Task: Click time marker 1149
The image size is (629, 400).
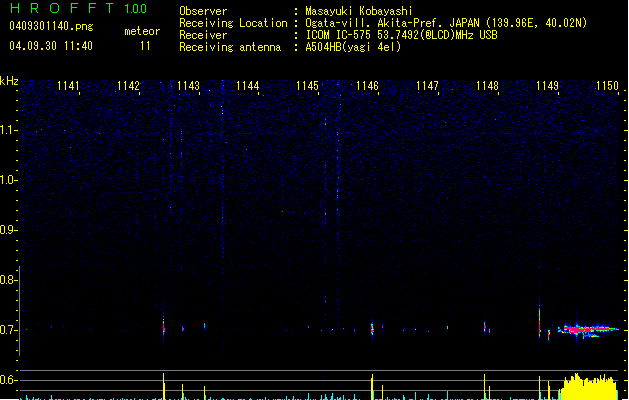Action: click(547, 86)
